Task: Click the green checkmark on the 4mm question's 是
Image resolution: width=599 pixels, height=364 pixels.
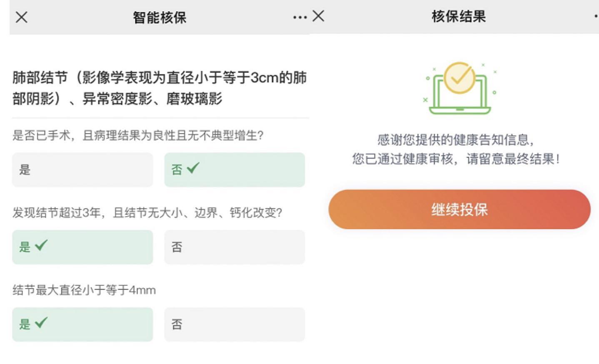Action: tap(41, 323)
